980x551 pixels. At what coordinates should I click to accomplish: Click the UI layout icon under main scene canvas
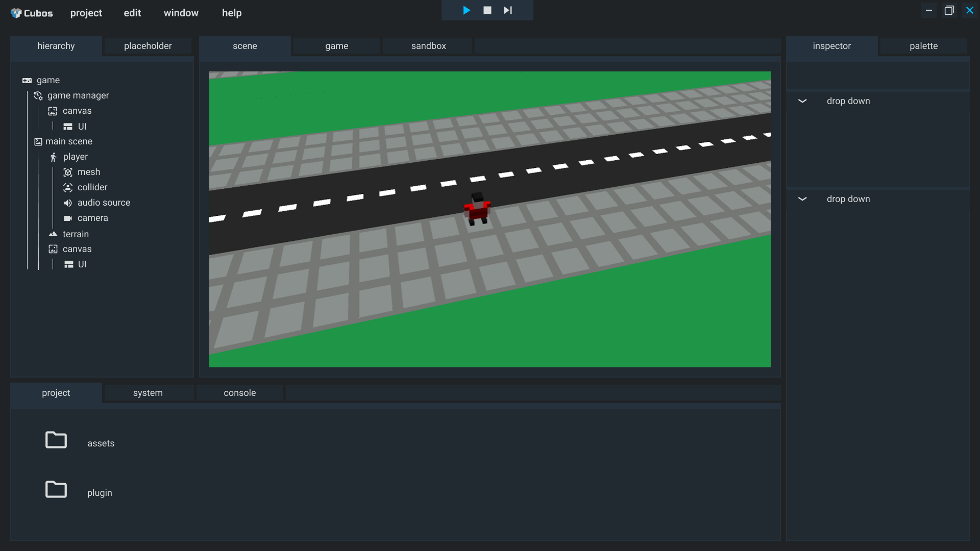tap(68, 264)
